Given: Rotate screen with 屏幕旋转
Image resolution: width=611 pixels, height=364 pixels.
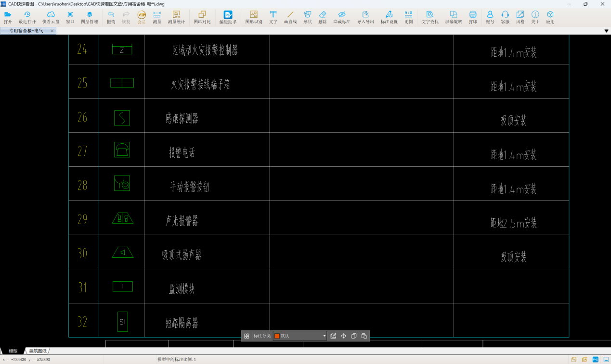Looking at the screenshot, I should pyautogui.click(x=454, y=17).
